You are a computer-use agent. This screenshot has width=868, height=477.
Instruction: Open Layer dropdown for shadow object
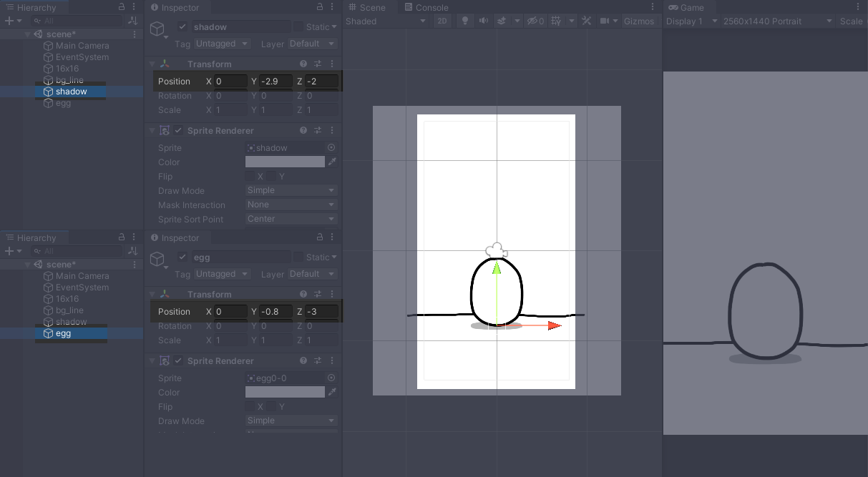click(x=313, y=44)
